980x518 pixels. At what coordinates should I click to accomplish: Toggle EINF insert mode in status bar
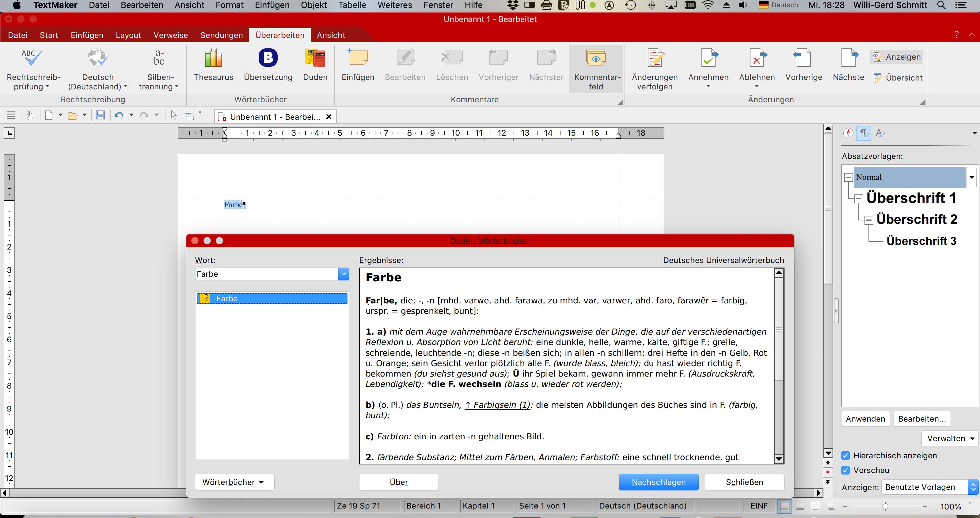[759, 506]
